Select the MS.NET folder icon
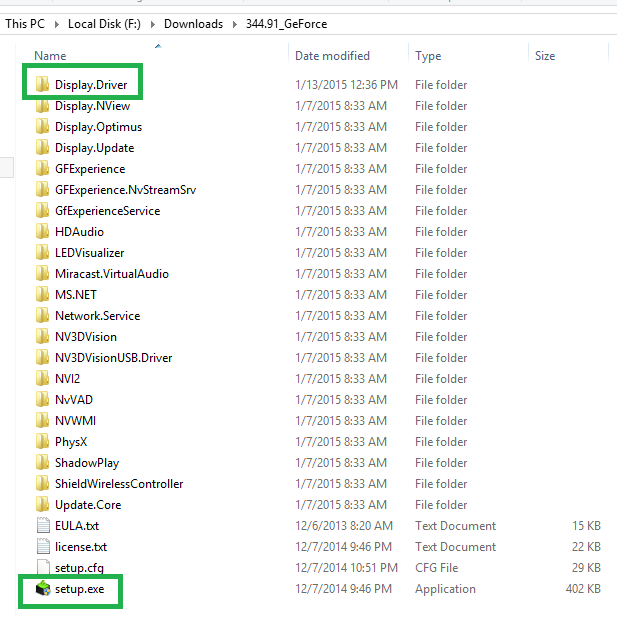 point(42,294)
